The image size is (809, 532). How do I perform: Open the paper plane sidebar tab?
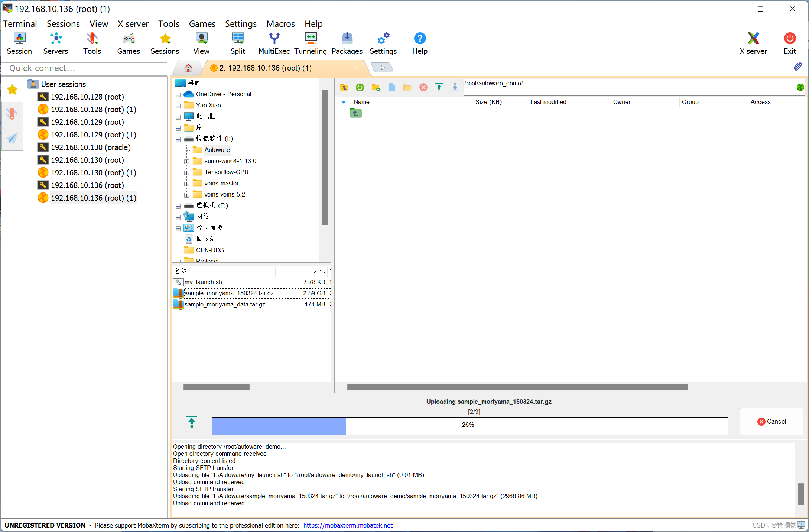(x=13, y=138)
